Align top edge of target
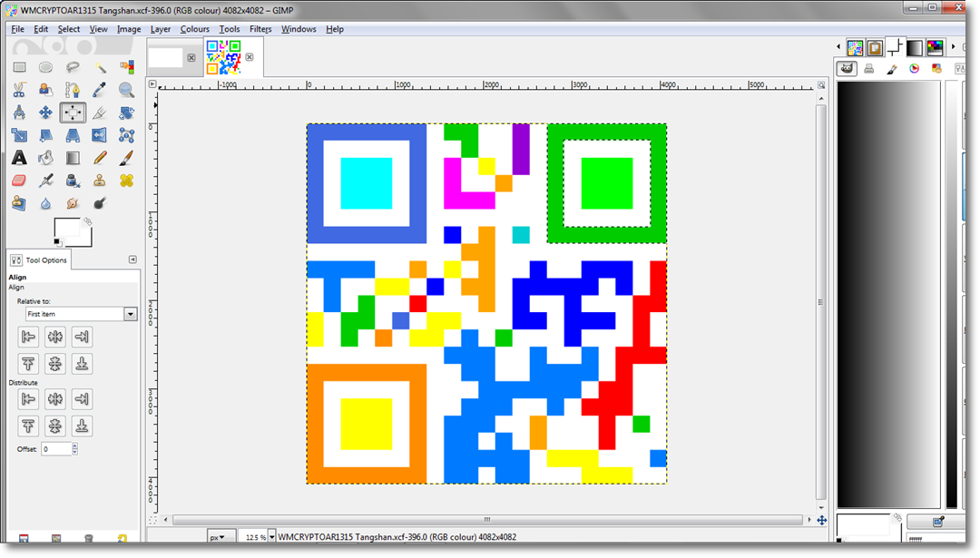980x558 pixels. [28, 364]
